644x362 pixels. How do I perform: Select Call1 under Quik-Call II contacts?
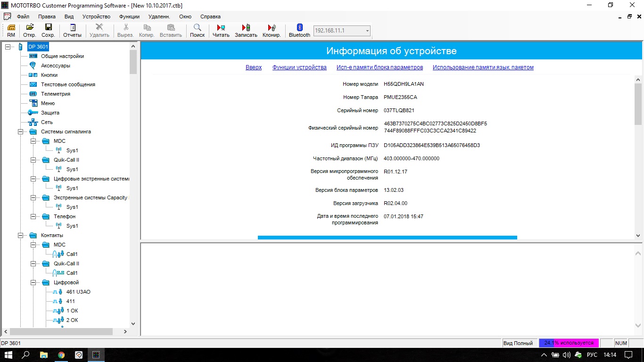coord(72,273)
